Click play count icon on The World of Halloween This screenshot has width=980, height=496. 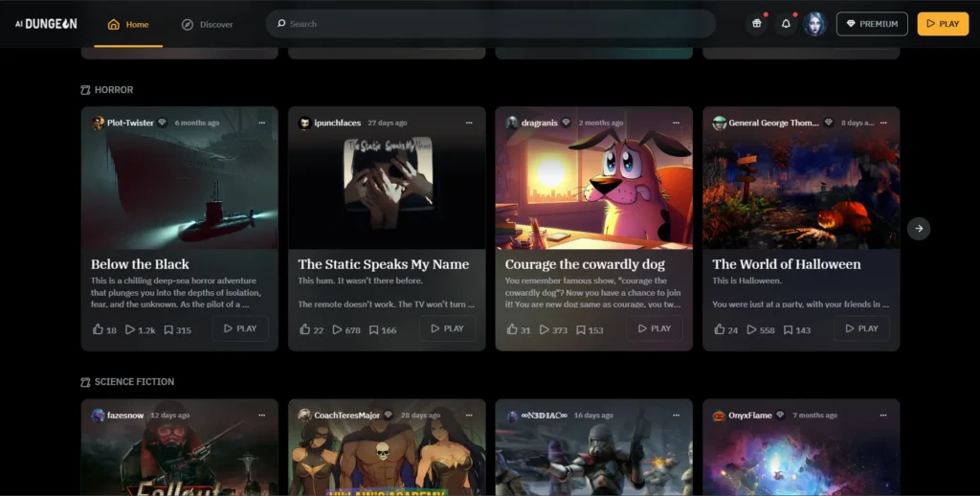tap(752, 329)
